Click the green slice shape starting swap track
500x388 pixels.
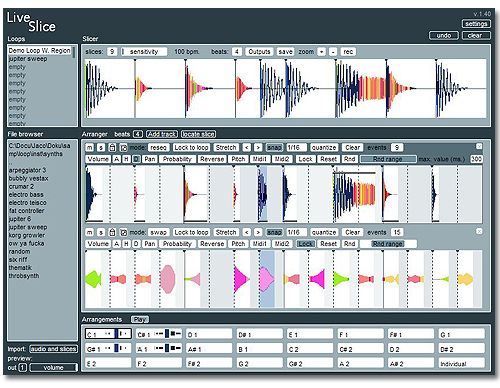93,279
